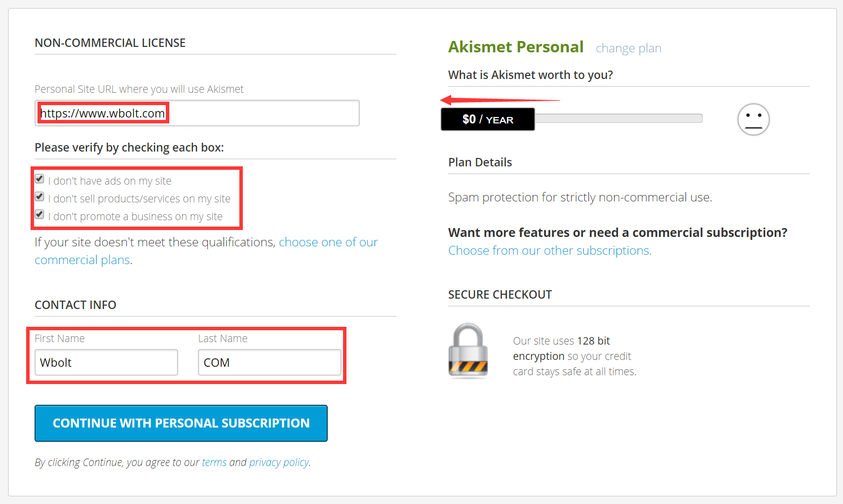Click the $0 / YEAR slider handle
Image resolution: width=843 pixels, height=504 pixels.
[x=488, y=119]
